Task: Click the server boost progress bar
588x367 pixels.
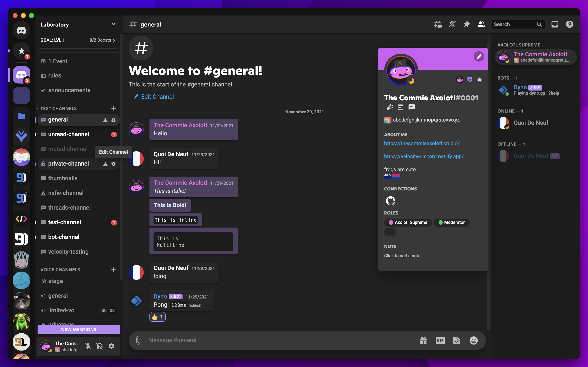Action: point(78,49)
